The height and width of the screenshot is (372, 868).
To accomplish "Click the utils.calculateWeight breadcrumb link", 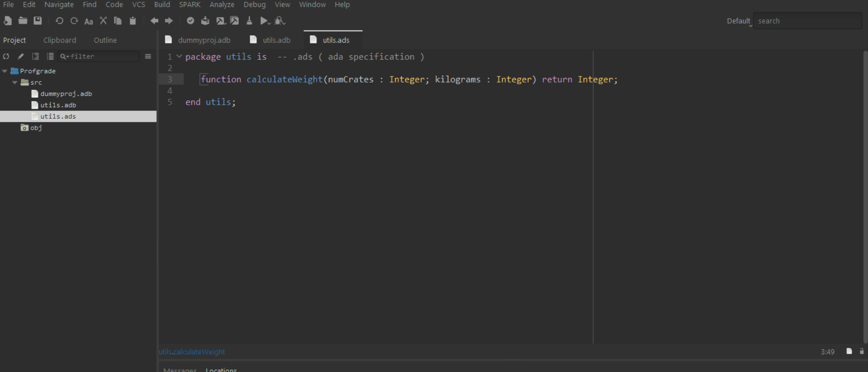I will (x=192, y=352).
